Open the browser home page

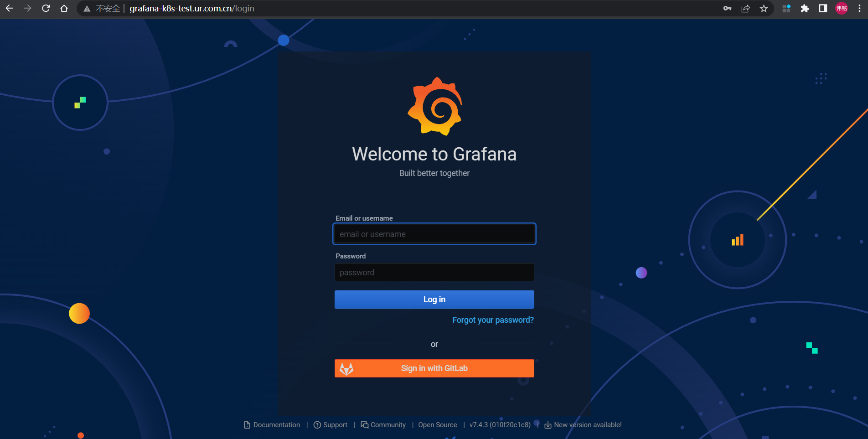point(64,8)
